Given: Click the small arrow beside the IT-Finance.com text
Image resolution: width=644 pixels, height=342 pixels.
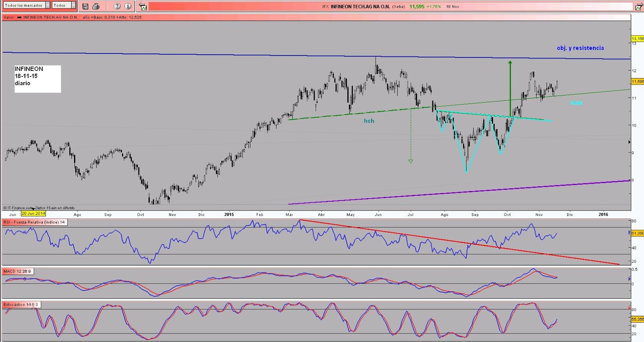Looking at the screenshot, I should coord(33,209).
